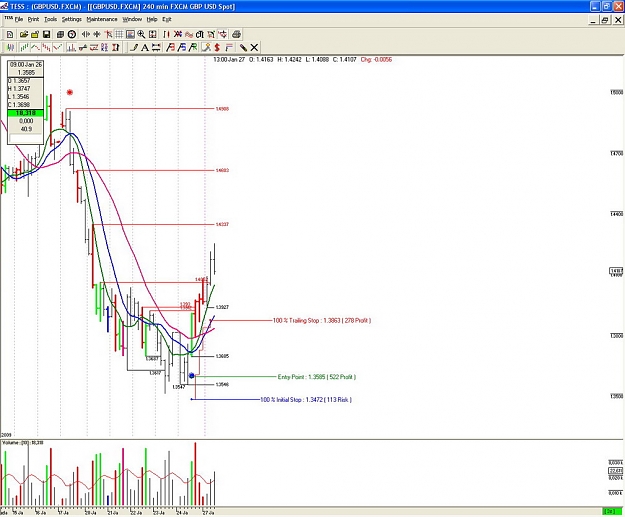Screen dimensions: 625x517
Task: Click the red dollar sign icon
Action: (217, 48)
